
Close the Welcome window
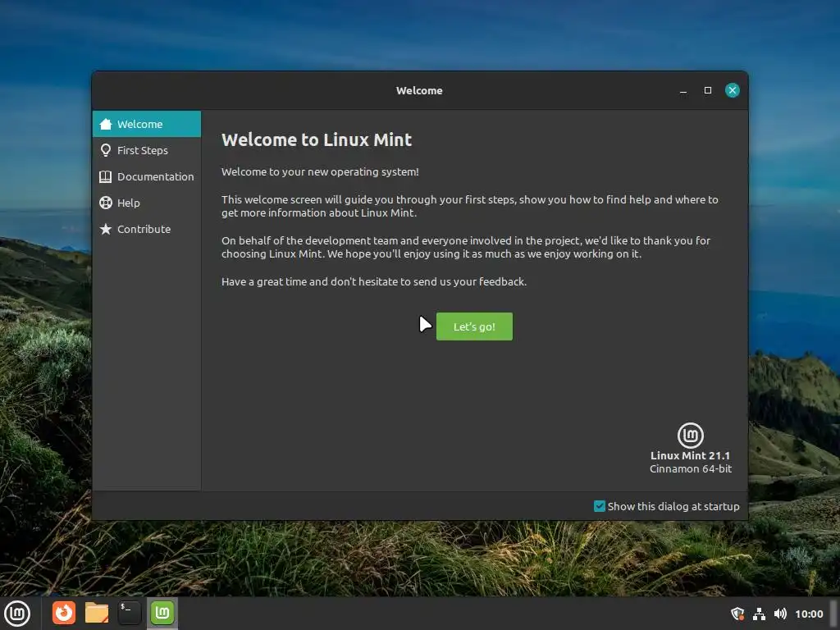tap(733, 90)
